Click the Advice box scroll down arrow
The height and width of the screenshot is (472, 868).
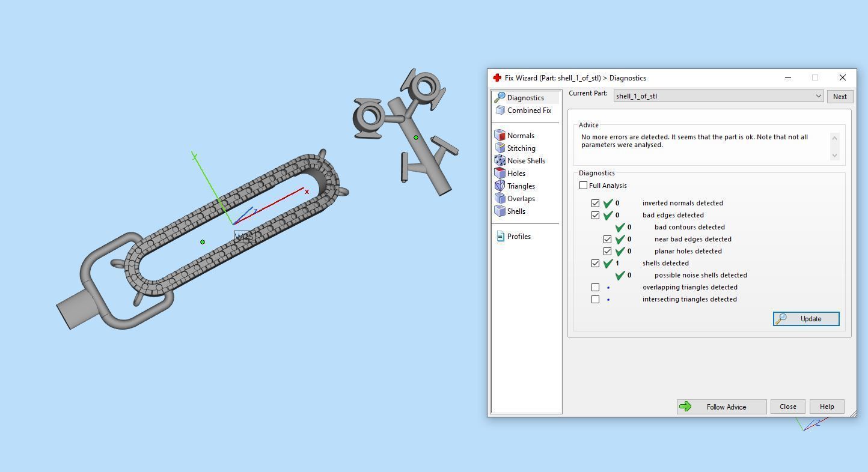click(x=834, y=156)
